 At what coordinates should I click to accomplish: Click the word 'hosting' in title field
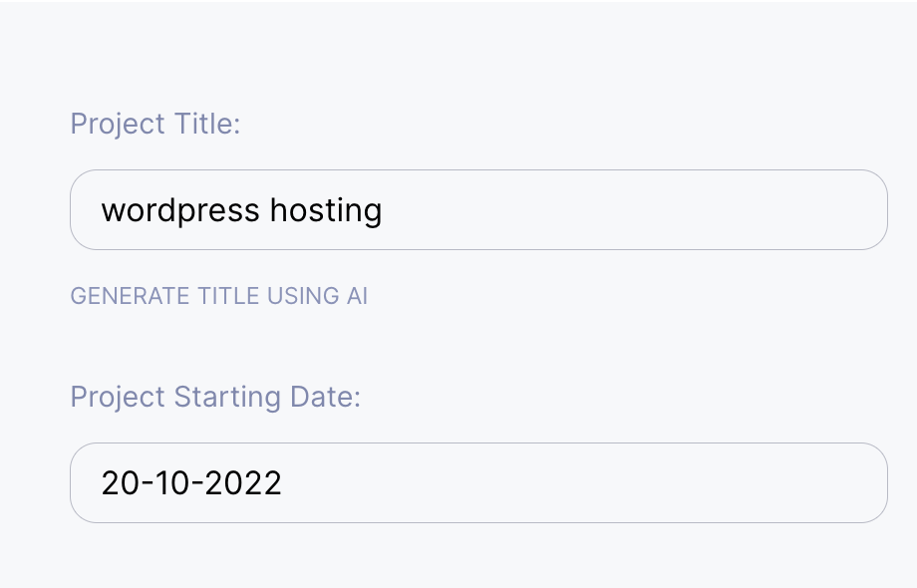[326, 210]
